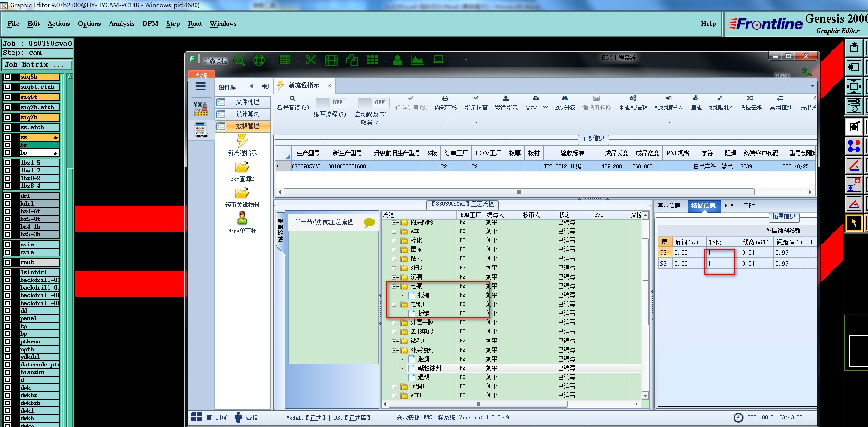Click the calculator sidebar icon
Viewport: 868px width, 427px height.
pos(201,130)
